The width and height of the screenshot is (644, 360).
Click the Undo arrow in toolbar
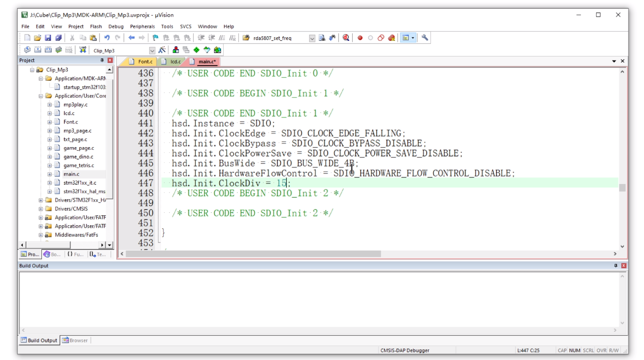[107, 38]
